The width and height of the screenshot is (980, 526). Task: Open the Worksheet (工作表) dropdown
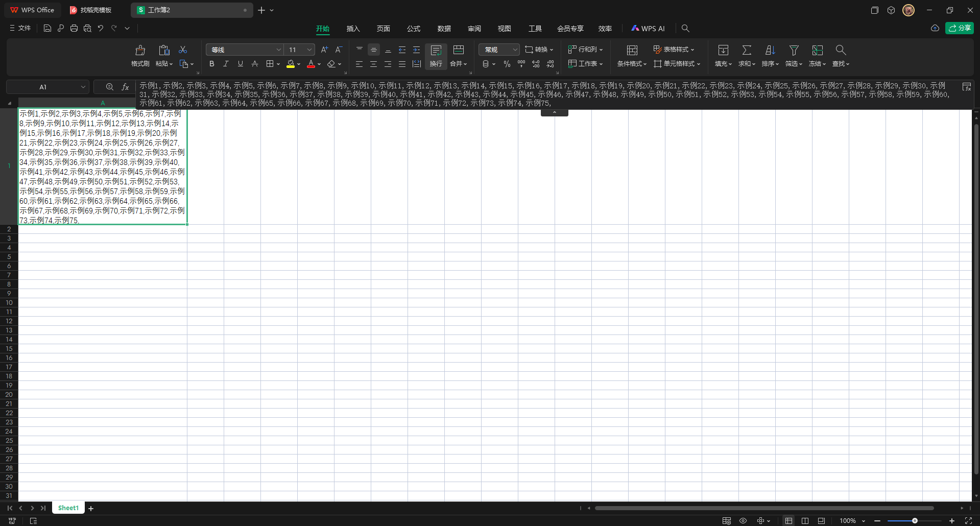tap(586, 64)
